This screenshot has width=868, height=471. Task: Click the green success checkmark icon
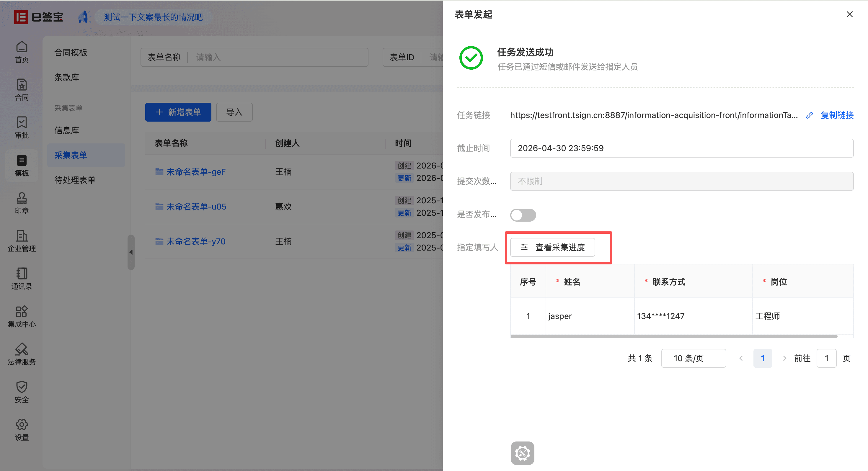pyautogui.click(x=471, y=58)
